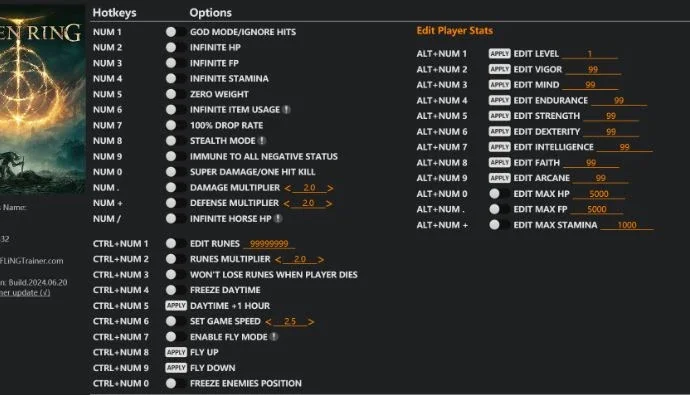Toggle Zero Weight option
The width and height of the screenshot is (690, 395).
(176, 94)
